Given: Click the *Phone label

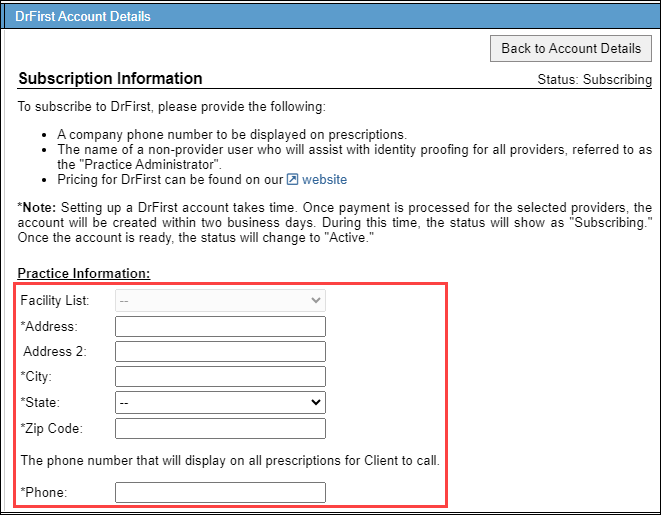Looking at the screenshot, I should pyautogui.click(x=44, y=493).
